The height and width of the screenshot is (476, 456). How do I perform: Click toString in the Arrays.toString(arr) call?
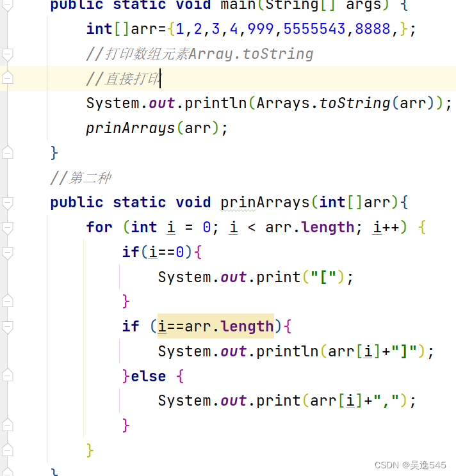click(355, 103)
